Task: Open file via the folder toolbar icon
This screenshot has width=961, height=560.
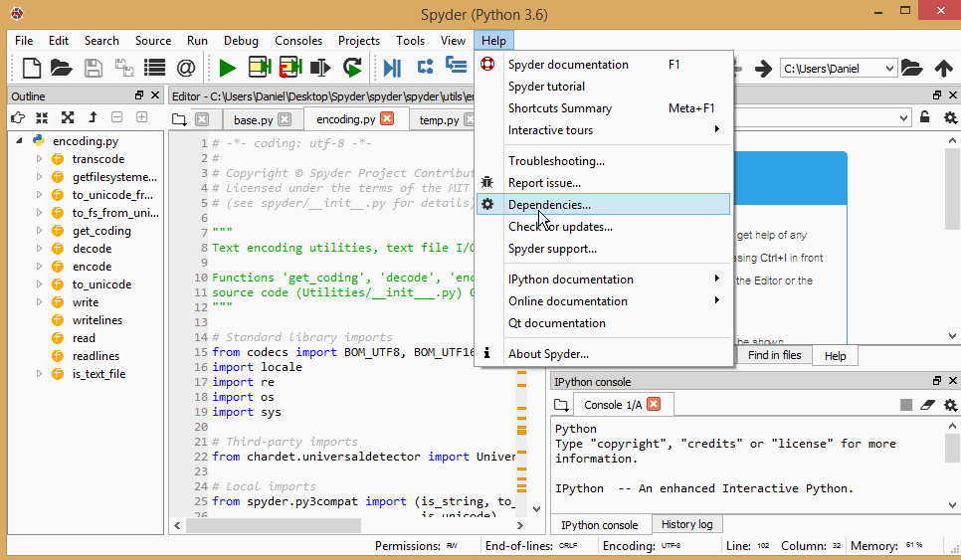Action: click(62, 68)
